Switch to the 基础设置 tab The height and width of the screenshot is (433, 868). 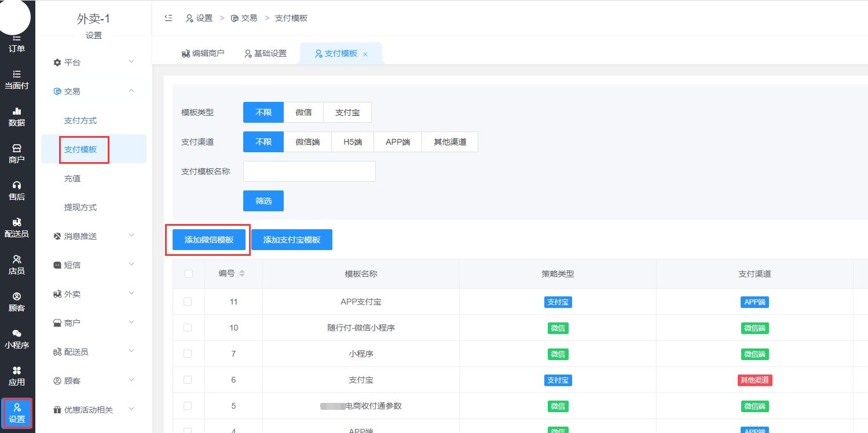click(x=265, y=53)
